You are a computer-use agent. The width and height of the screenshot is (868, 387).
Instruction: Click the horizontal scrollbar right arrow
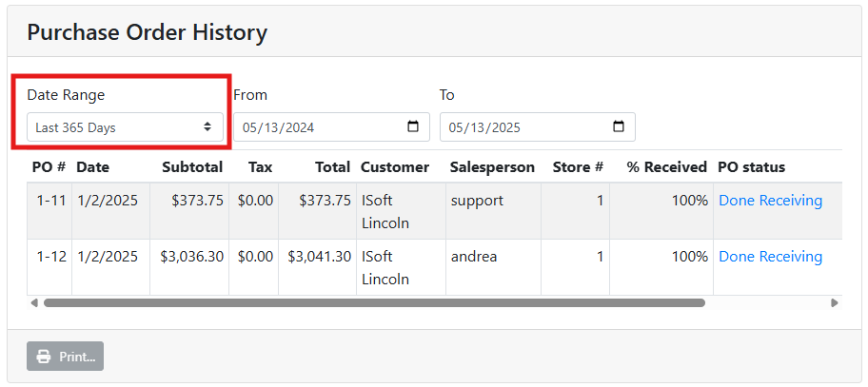tap(835, 303)
